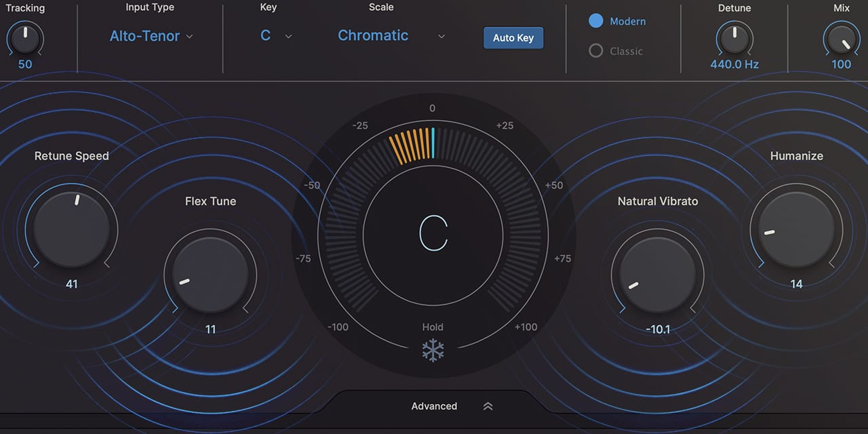Image resolution: width=868 pixels, height=434 pixels.
Task: Click the center pitch readout showing C
Action: pos(434,234)
